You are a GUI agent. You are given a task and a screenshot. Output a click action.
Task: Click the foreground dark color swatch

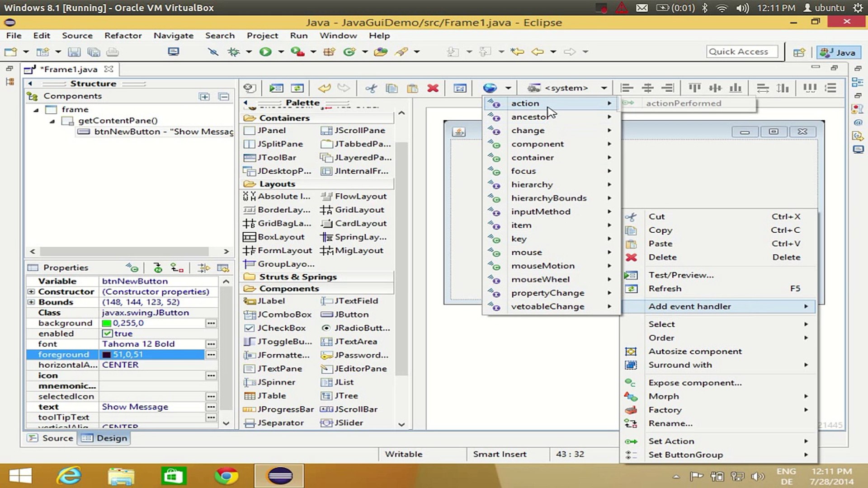[107, 355]
